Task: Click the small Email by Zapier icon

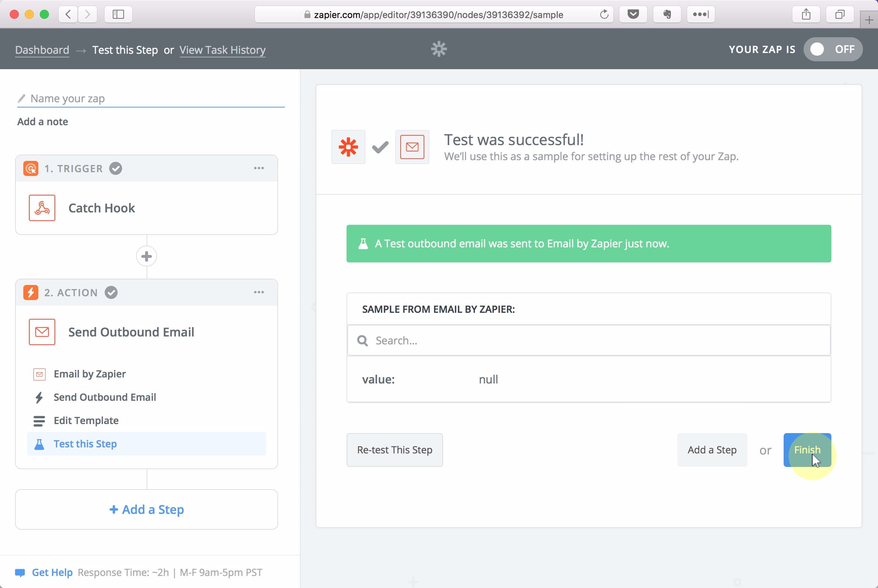Action: pos(39,374)
